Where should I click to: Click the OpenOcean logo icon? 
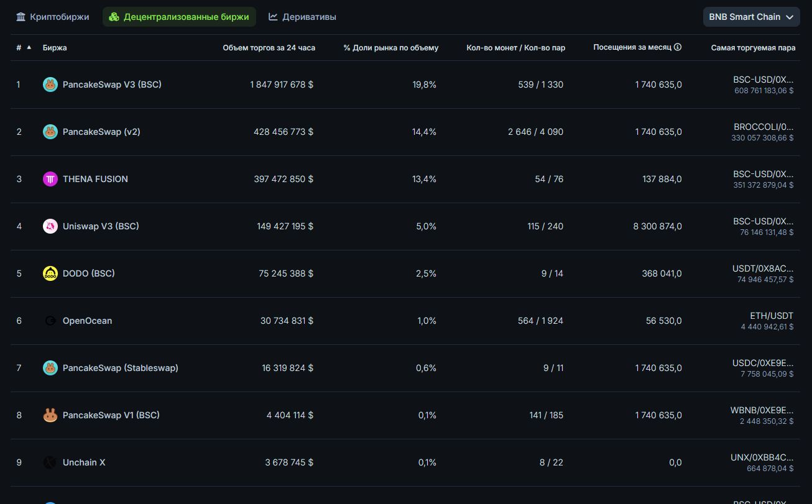pos(50,321)
